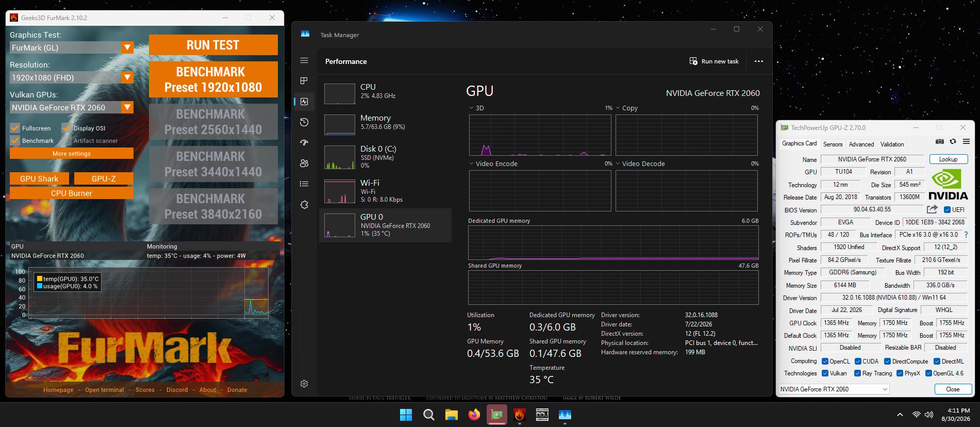Viewport: 980px width, 427px height.
Task: Switch to the Sensors tab in GPU-Z
Action: (833, 144)
